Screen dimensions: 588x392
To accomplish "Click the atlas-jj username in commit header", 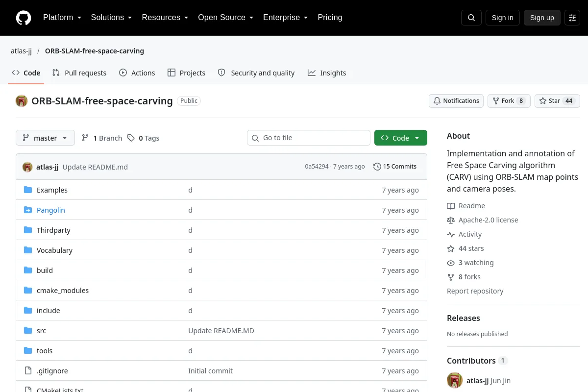I will click(47, 167).
